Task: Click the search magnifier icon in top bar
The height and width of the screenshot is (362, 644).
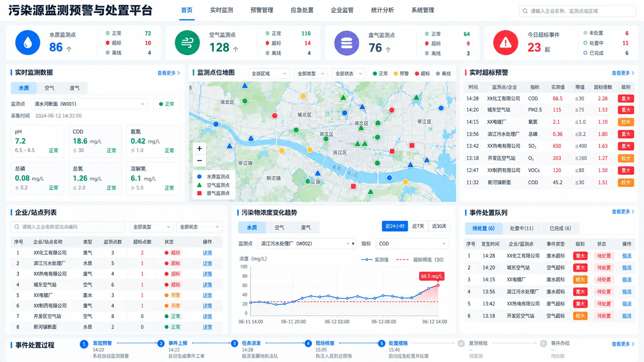Action: pyautogui.click(x=525, y=11)
